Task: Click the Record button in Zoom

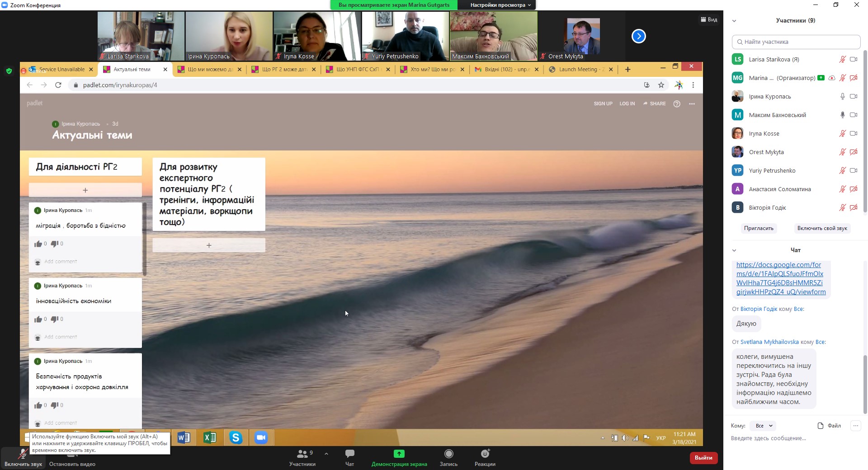Action: click(x=448, y=457)
